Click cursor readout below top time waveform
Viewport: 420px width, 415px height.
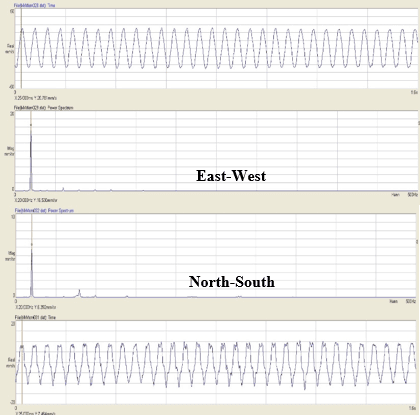click(36, 98)
